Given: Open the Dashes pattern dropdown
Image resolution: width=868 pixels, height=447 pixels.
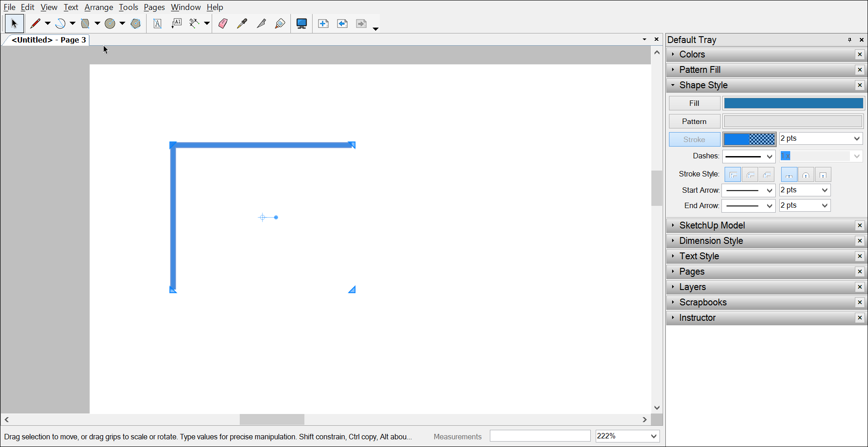Looking at the screenshot, I should [x=748, y=156].
